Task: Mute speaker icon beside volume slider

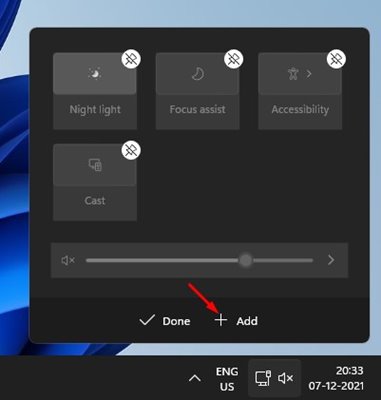Action: coord(68,260)
